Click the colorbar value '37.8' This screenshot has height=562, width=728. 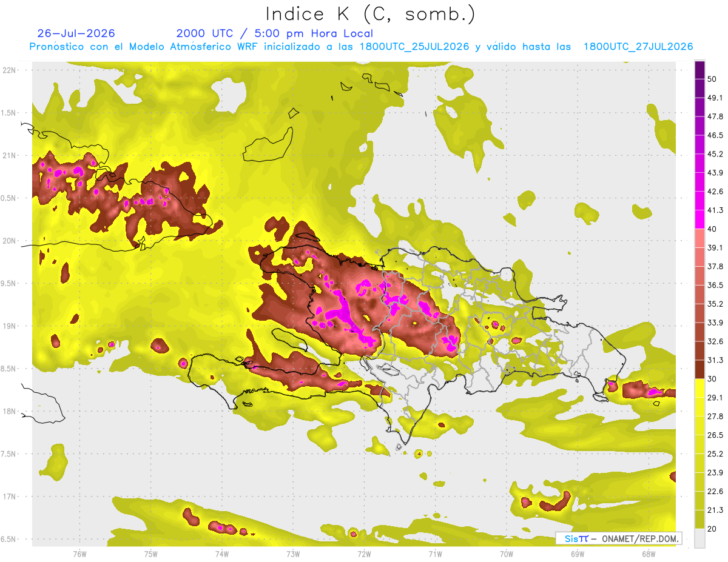[715, 266]
